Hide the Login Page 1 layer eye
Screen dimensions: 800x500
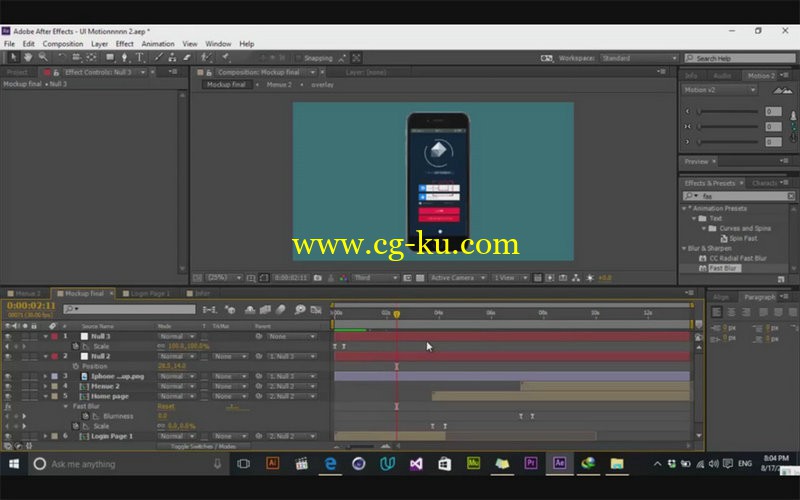8,436
